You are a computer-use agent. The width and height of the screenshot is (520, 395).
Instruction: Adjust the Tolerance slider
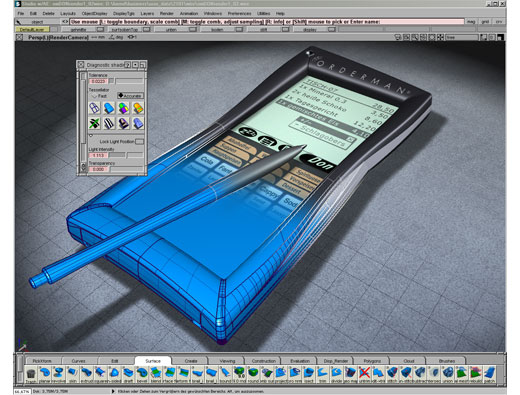(x=126, y=81)
